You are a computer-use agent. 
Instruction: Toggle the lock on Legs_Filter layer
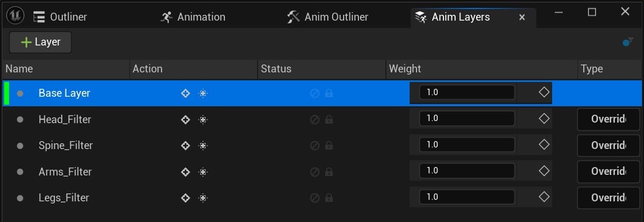click(329, 198)
